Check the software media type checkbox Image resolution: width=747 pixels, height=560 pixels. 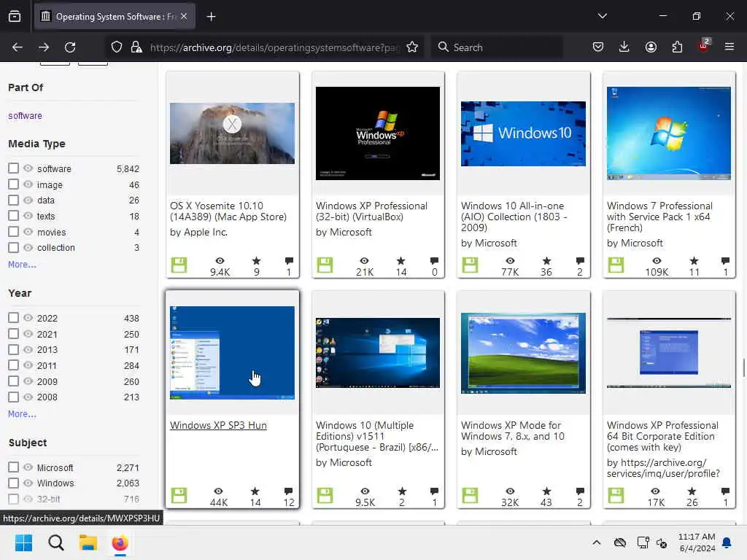[x=13, y=168]
